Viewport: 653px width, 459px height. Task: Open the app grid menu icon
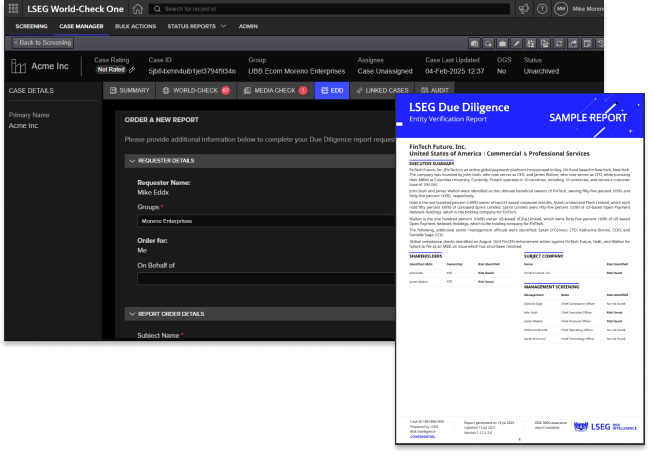click(x=14, y=9)
